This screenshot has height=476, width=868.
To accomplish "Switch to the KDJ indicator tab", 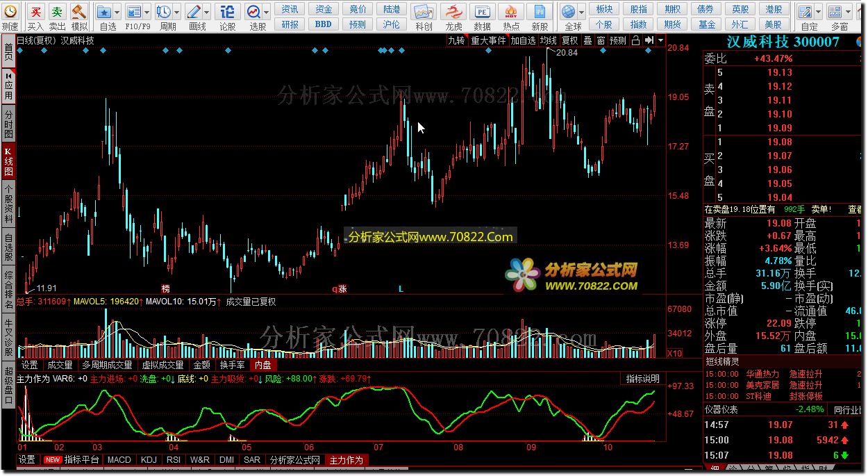I will click(x=149, y=459).
